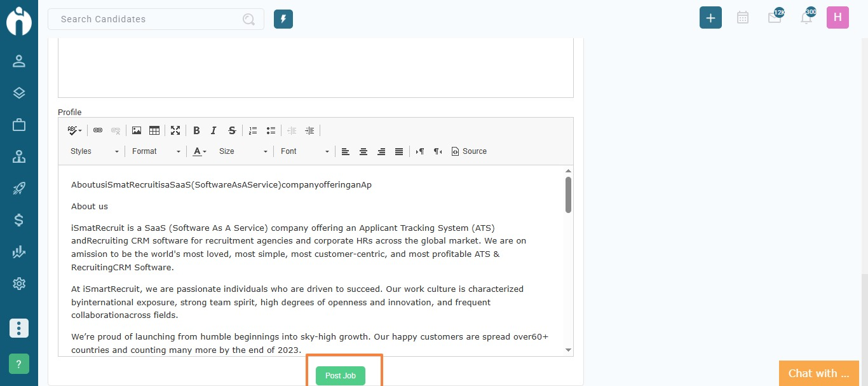This screenshot has width=868, height=386.
Task: Click the insert image icon
Action: [x=137, y=130]
